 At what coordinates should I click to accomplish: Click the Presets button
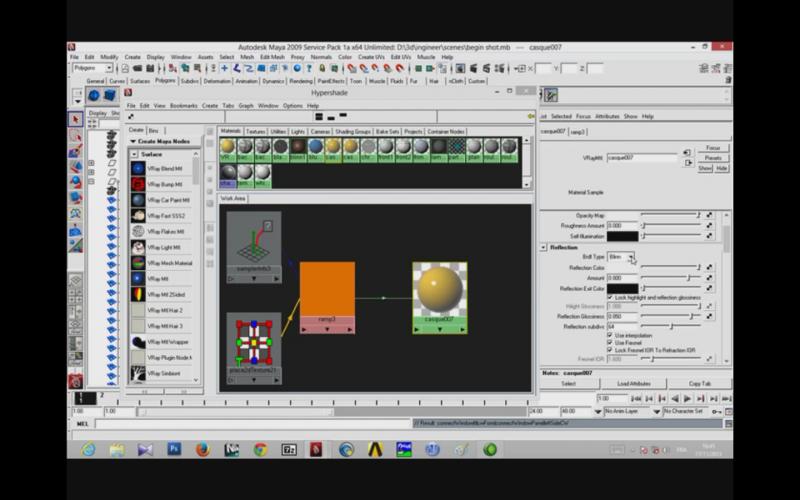click(713, 158)
